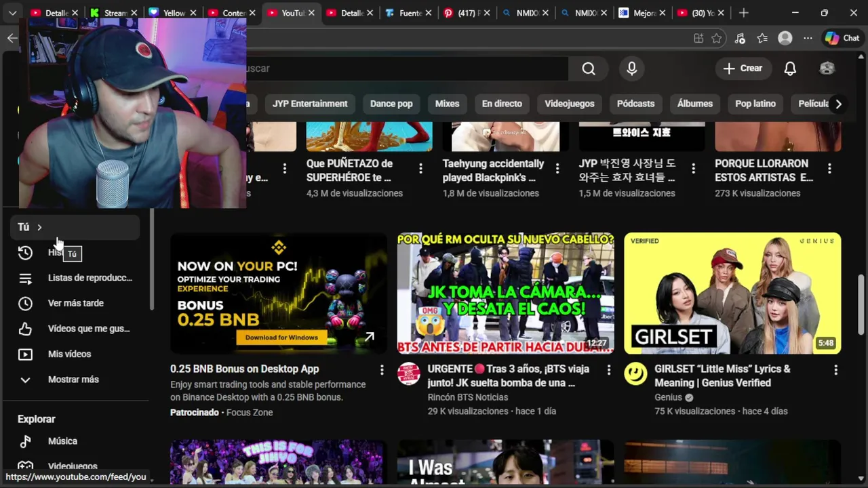The image size is (868, 488).
Task: Open options for Que PUÑETAZO de SUPERHÉROE video
Action: coord(420,169)
